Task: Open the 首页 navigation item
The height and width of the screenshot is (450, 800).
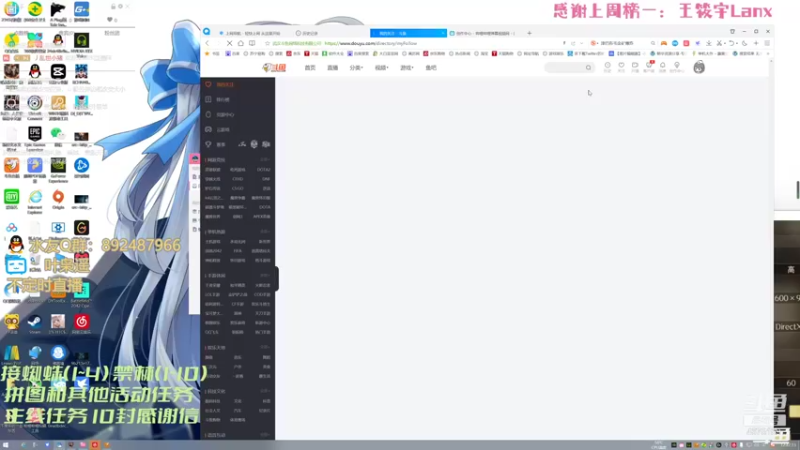Action: tap(310, 67)
